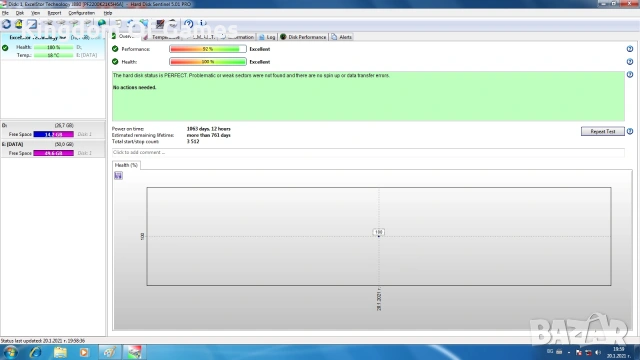Click the 'No actions needed.' text
Viewport: 640px width, 360px height.
click(x=134, y=87)
